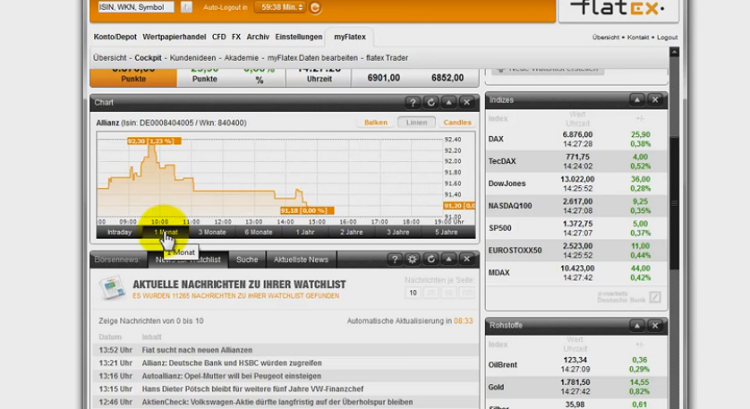750x409 pixels.
Task: Select the DAX index row
Action: tap(576, 139)
